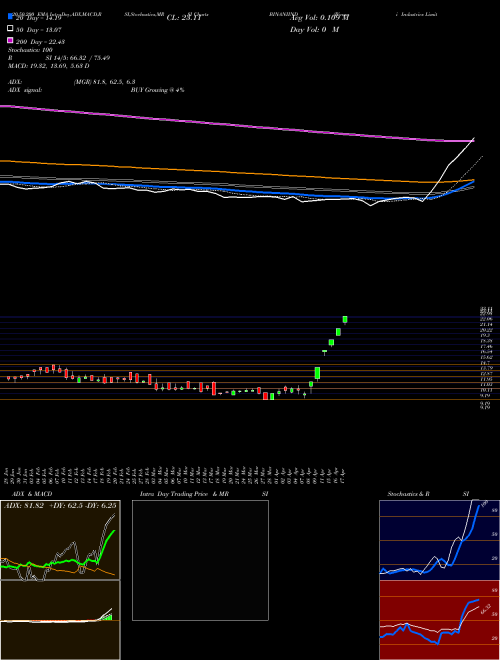This screenshot has width=500, height=660.
Task: Click the magenta 200-day moving average line
Action: (x=236, y=125)
